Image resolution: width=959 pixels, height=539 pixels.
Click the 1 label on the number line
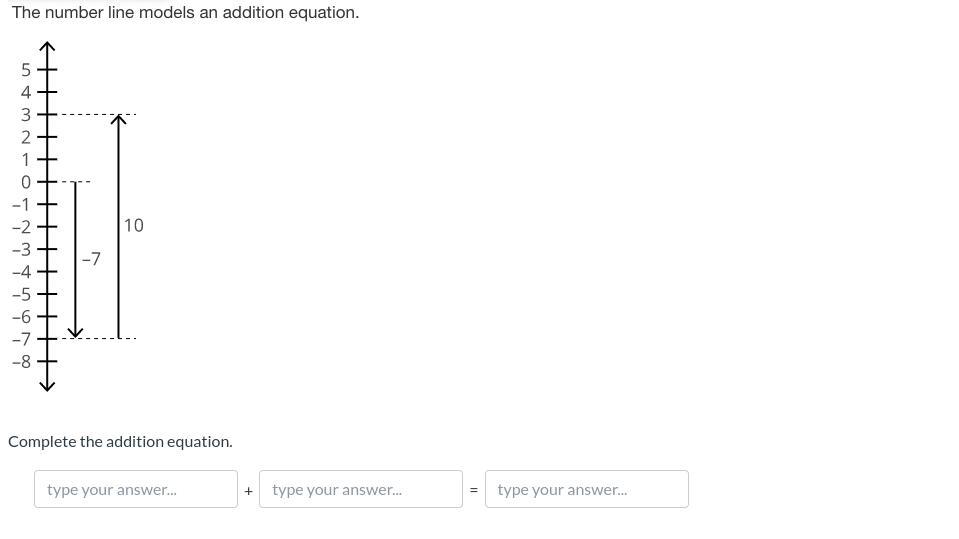click(26, 160)
